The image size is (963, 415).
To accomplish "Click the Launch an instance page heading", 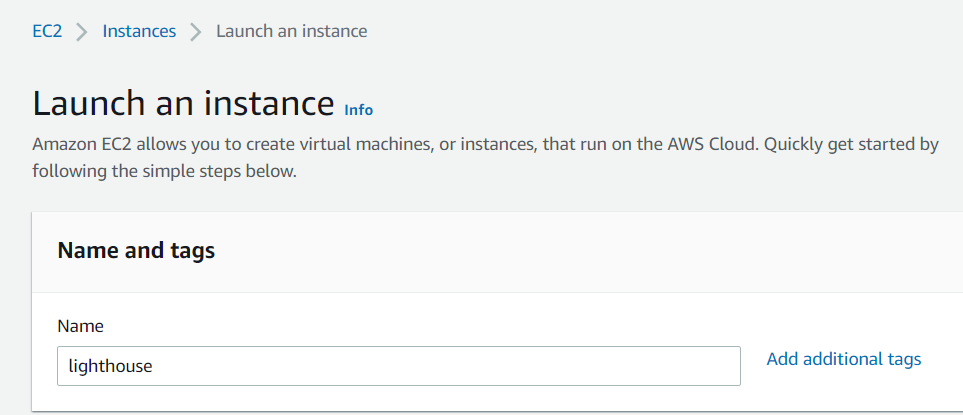I will [x=183, y=103].
